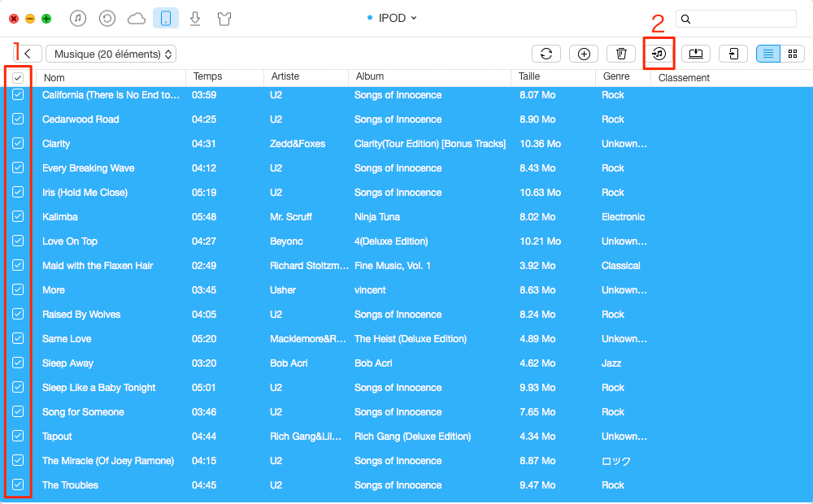The width and height of the screenshot is (813, 504).
Task: Click album 4(Deluxe Edition)
Action: click(391, 241)
